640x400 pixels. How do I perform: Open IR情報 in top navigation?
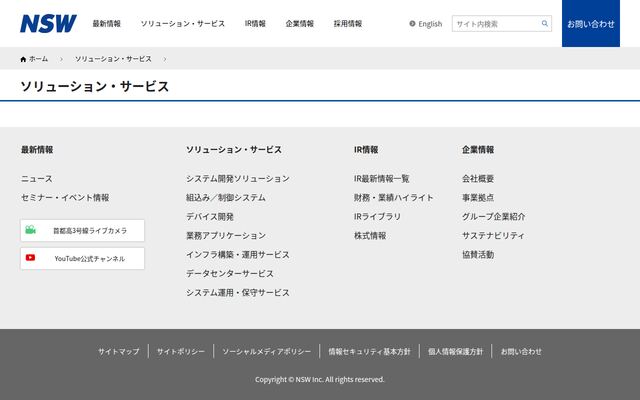pos(255,24)
